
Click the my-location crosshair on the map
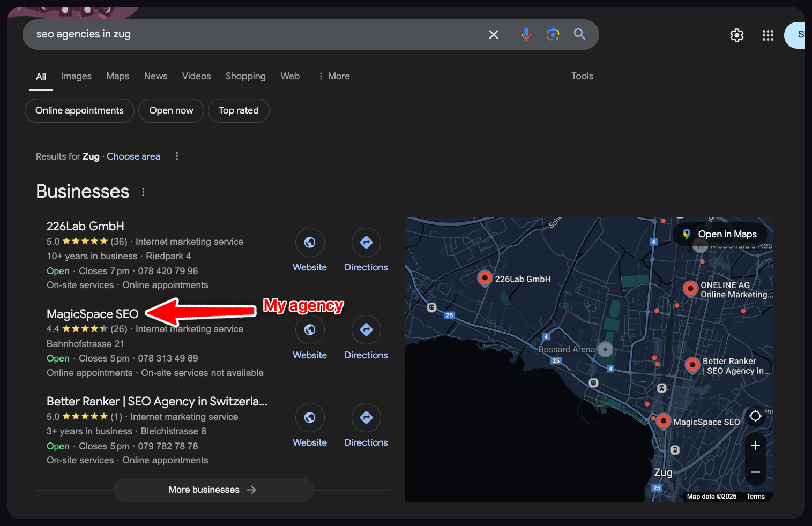click(x=755, y=416)
